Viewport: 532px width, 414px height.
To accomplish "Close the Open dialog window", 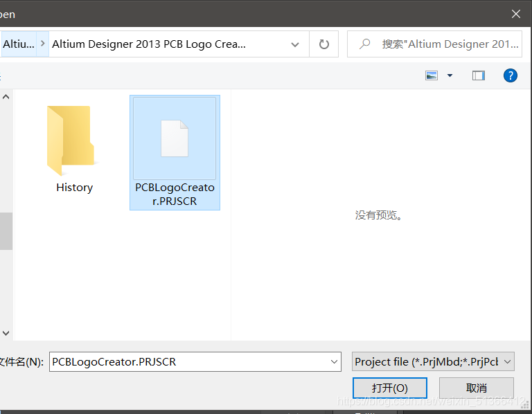I will pos(516,14).
